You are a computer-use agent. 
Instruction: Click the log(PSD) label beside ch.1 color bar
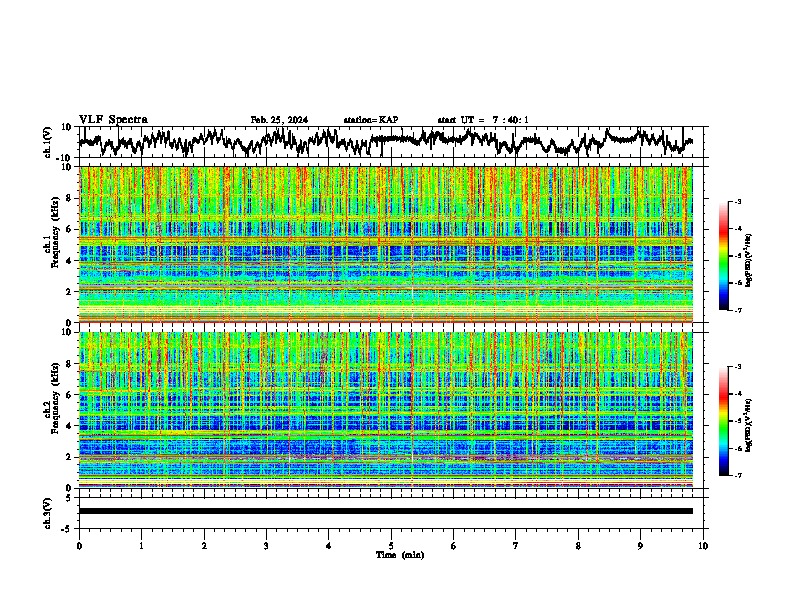coord(749,261)
